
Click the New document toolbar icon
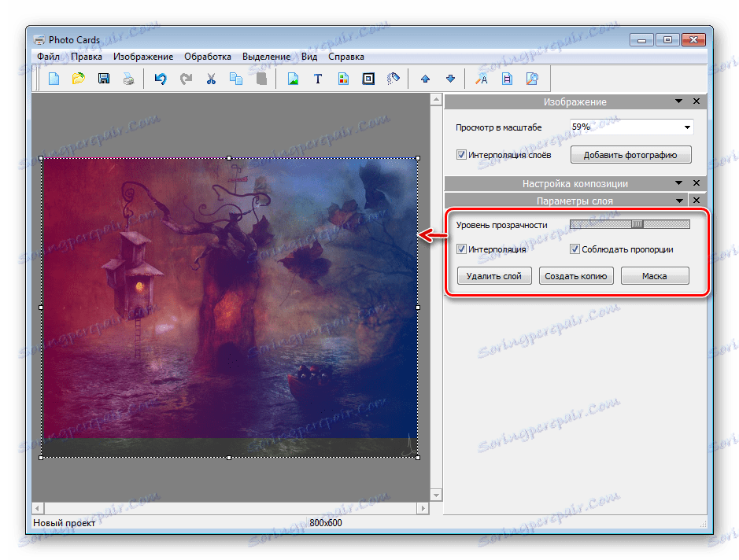(x=54, y=79)
